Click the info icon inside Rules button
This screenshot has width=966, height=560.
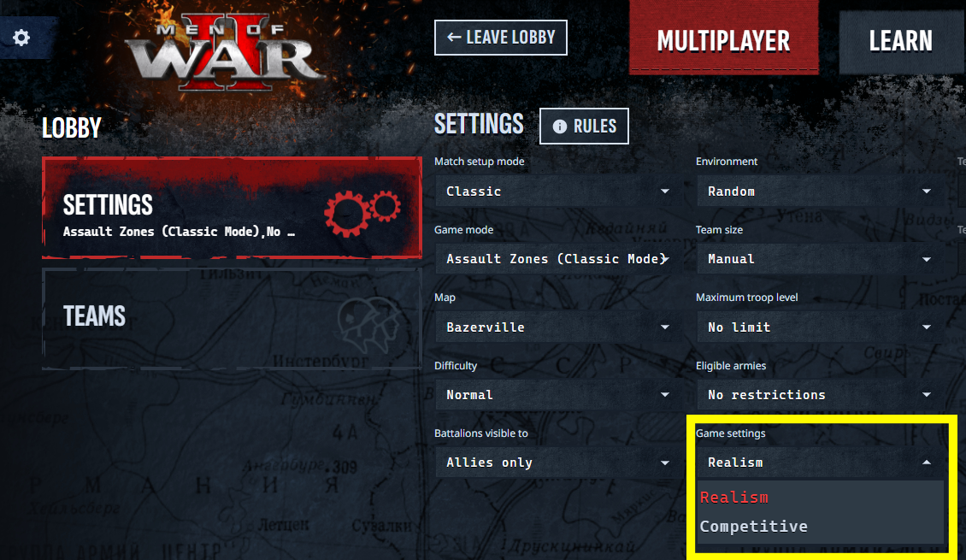click(x=559, y=127)
